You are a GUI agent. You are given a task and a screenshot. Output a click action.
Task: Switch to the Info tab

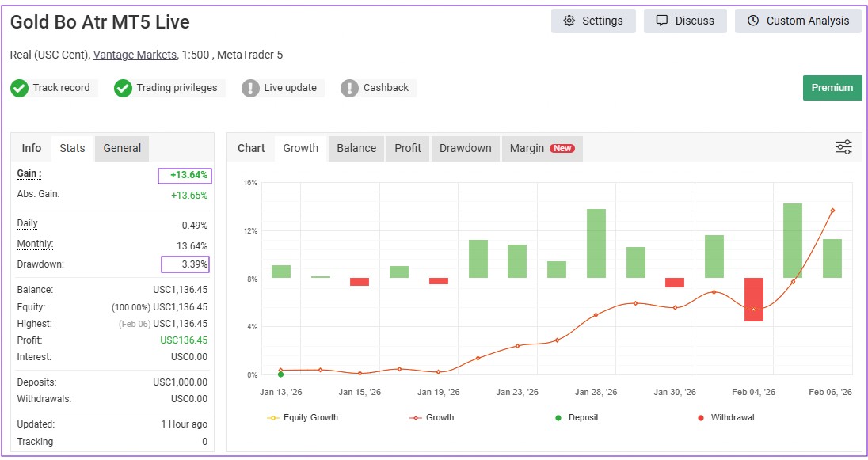coord(32,148)
